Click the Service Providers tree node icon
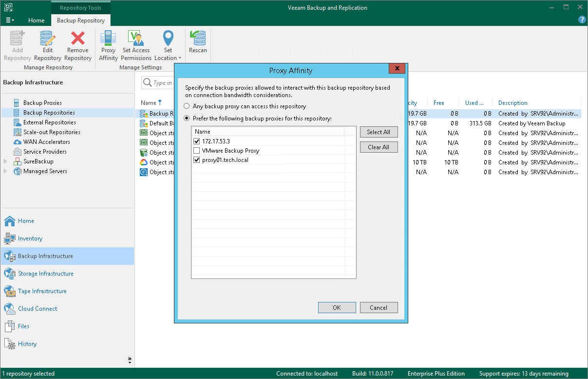Screen dimensions: 588x379 (18, 152)
